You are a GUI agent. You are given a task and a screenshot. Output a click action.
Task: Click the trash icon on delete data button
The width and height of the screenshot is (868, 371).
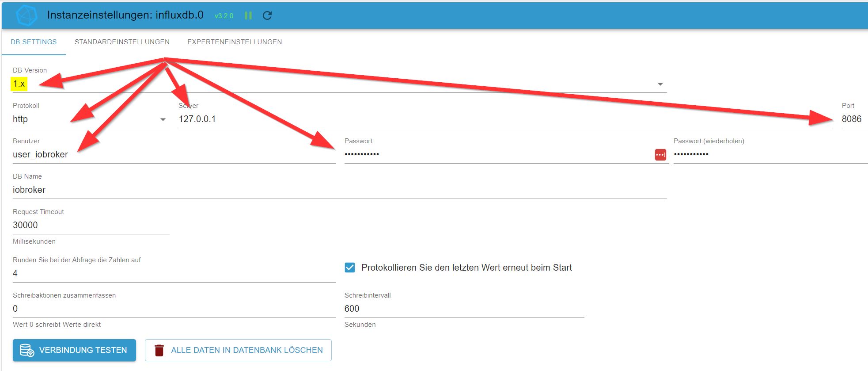tap(159, 350)
